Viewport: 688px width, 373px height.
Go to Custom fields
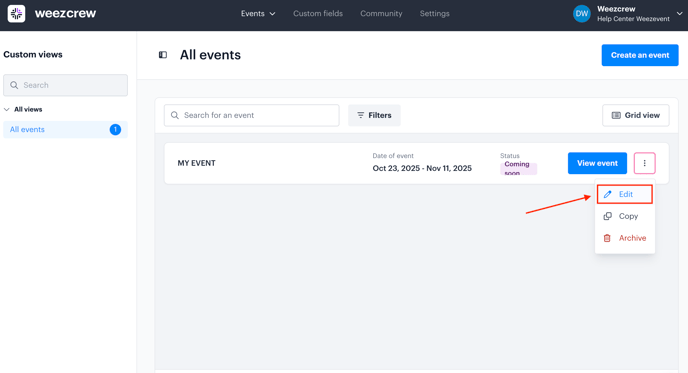pos(318,14)
